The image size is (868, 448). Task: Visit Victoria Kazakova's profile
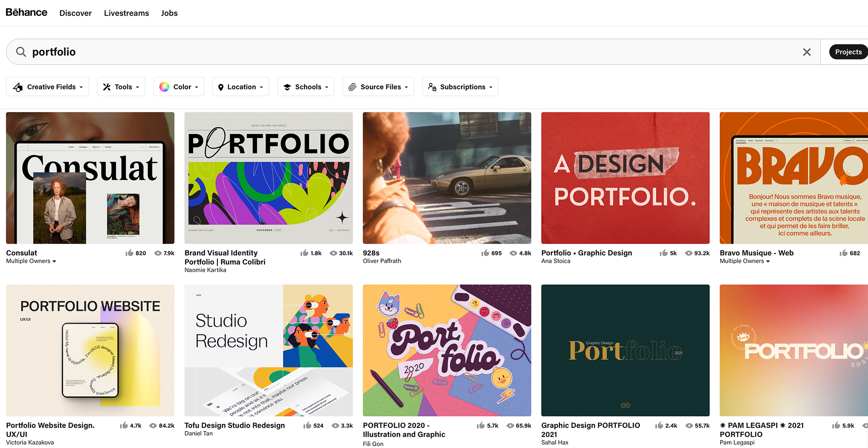tap(30, 443)
